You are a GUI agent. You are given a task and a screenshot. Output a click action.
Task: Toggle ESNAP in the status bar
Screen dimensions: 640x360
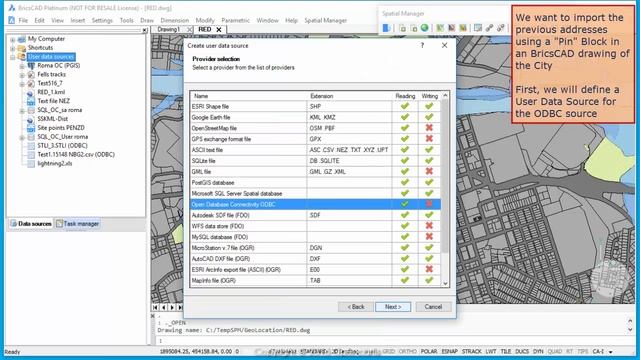point(449,351)
